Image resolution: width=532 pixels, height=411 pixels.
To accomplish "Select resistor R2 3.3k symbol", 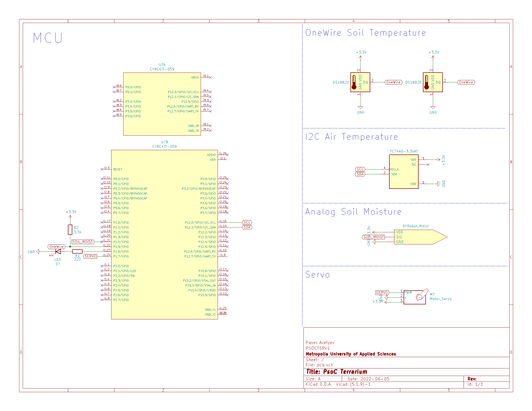I will coord(70,230).
